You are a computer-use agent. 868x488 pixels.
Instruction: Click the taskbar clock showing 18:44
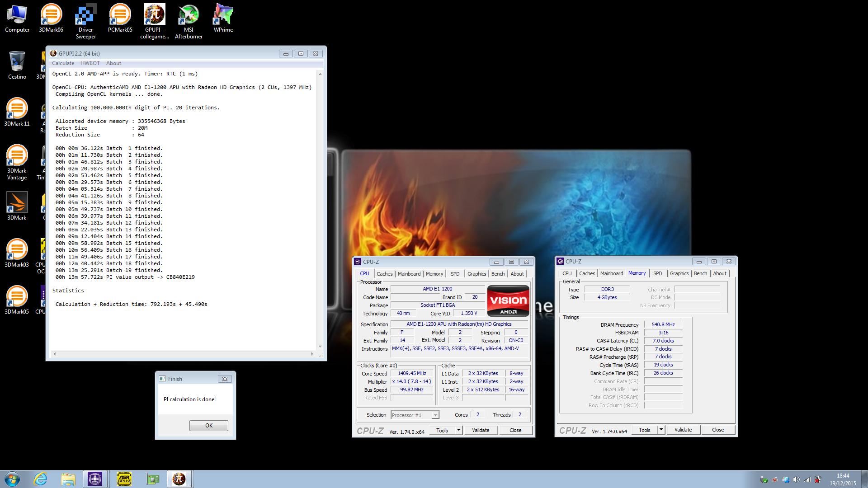click(843, 479)
